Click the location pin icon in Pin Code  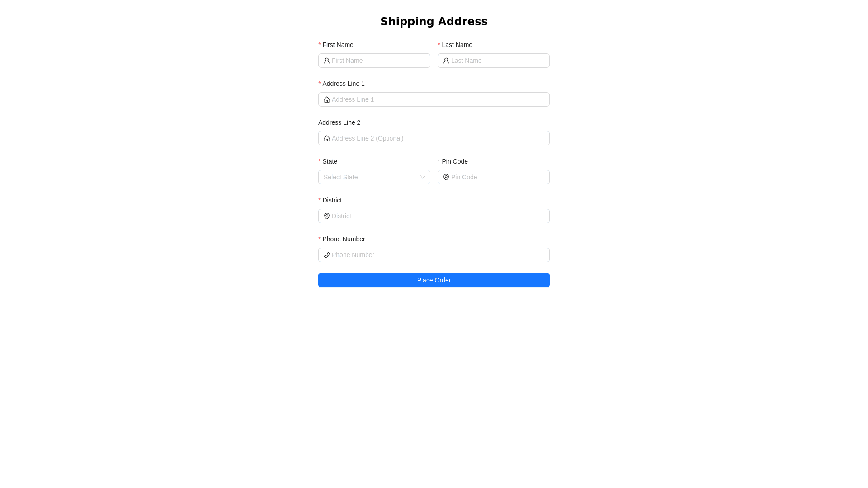446,177
